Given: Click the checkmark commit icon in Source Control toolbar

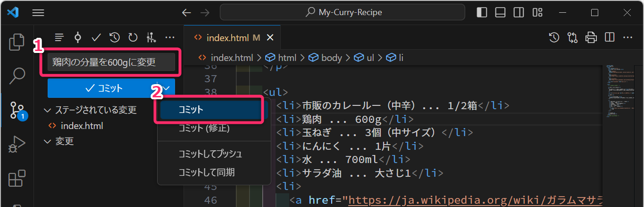Looking at the screenshot, I should click(x=96, y=37).
